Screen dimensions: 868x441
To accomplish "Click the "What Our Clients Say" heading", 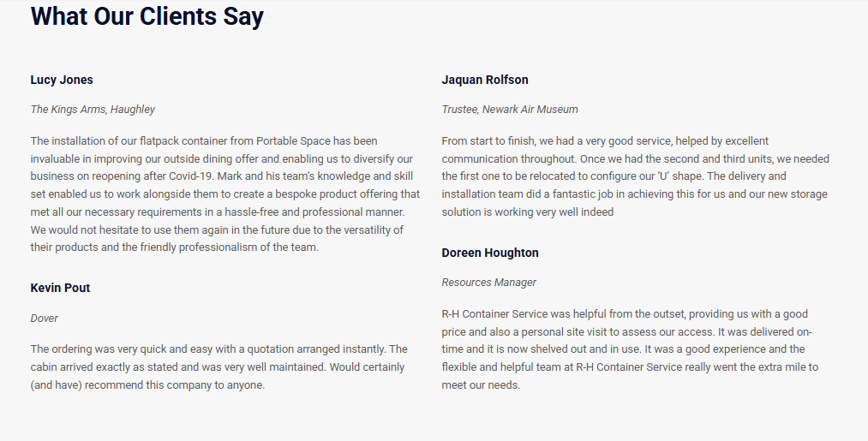I will (x=147, y=16).
